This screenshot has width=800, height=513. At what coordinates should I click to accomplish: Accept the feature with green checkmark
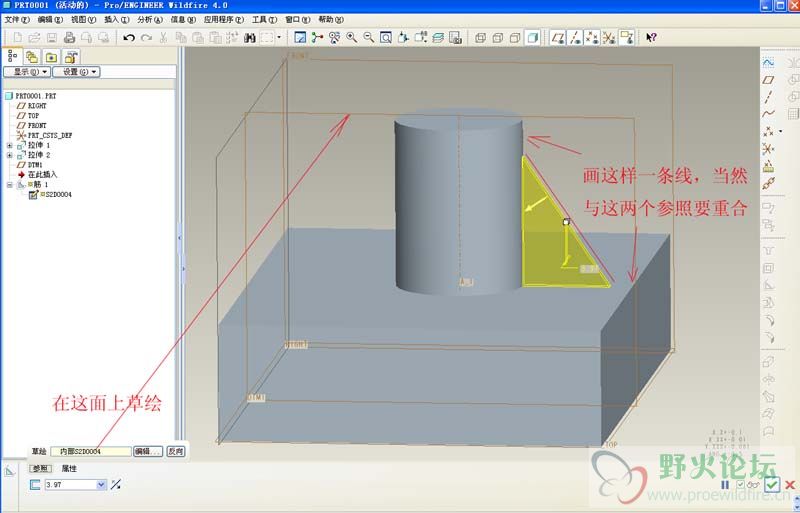(x=771, y=484)
